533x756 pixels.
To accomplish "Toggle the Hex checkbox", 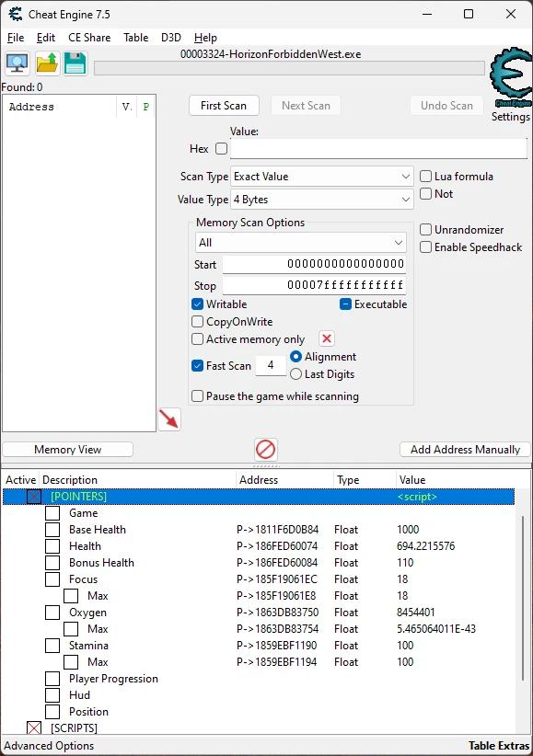I will [221, 148].
